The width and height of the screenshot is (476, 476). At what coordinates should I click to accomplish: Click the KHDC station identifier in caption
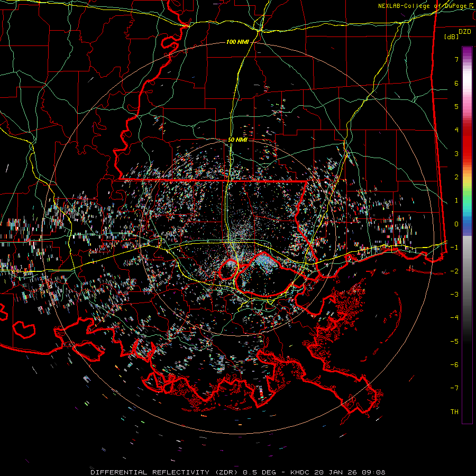pyautogui.click(x=300, y=472)
